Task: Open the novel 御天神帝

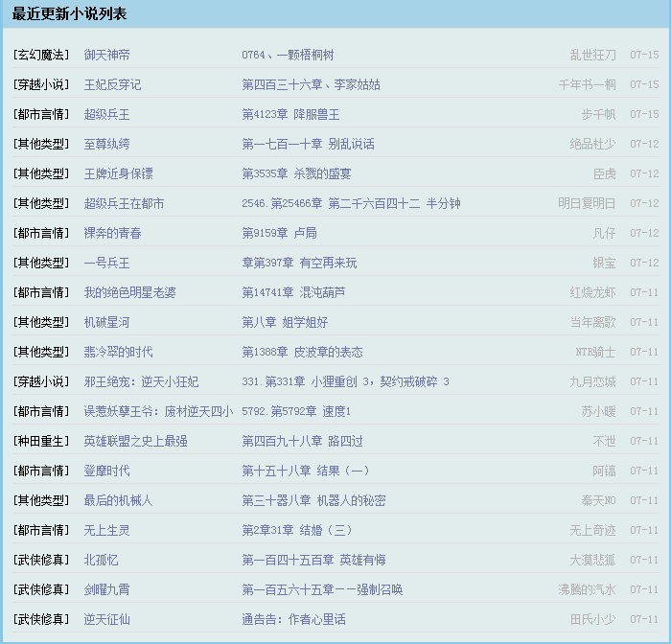Action: coord(106,55)
